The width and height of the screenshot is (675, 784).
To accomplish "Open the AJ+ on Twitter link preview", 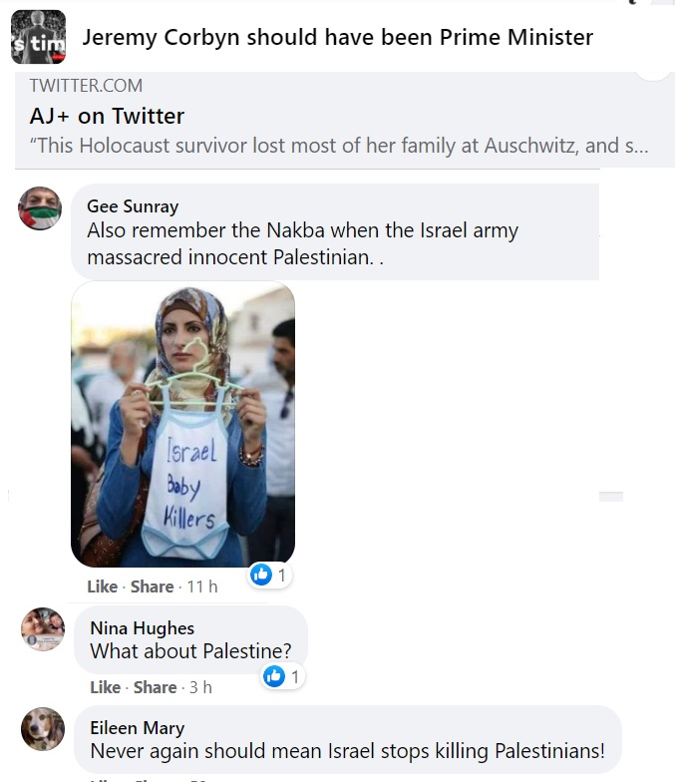I will pos(108,116).
